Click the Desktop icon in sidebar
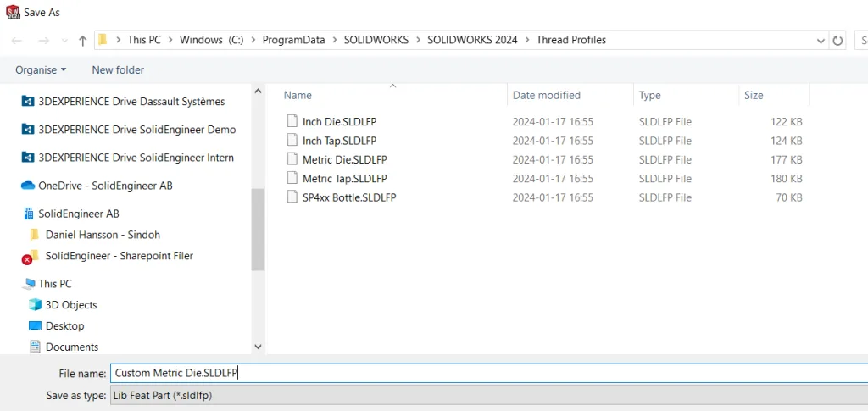 pyautogui.click(x=35, y=325)
